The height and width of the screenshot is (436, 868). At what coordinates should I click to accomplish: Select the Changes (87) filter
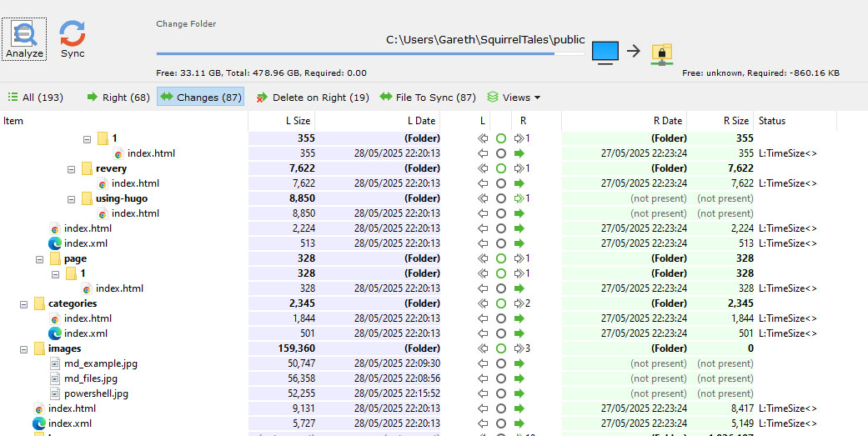[x=200, y=98]
